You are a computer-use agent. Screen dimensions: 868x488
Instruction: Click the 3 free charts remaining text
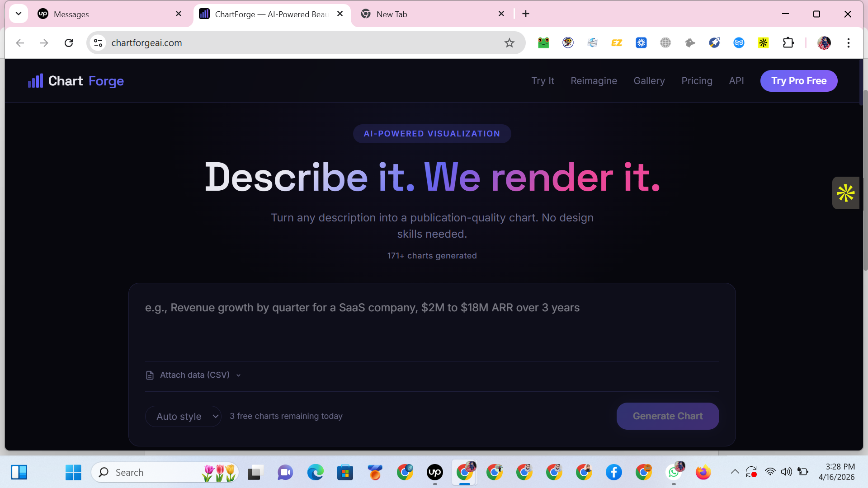click(x=286, y=416)
